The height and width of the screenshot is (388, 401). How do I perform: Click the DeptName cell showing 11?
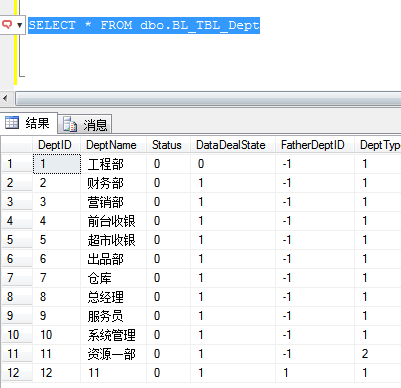[113, 373]
